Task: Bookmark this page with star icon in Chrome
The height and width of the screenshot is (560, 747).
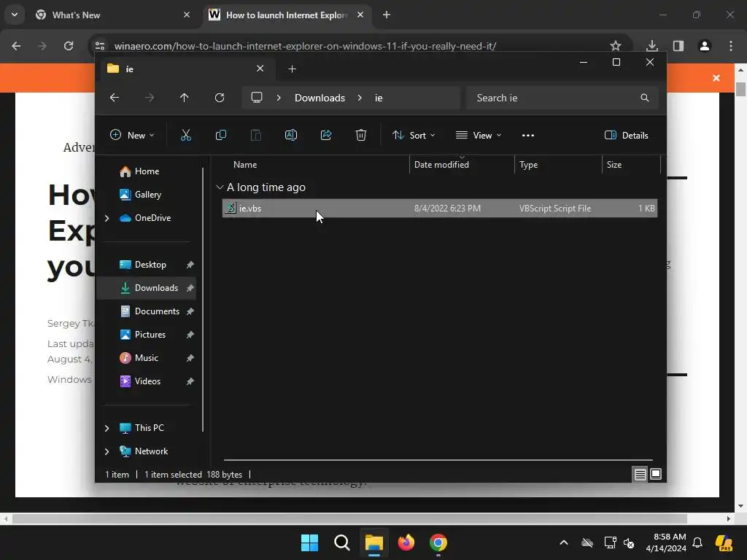Action: [616, 46]
